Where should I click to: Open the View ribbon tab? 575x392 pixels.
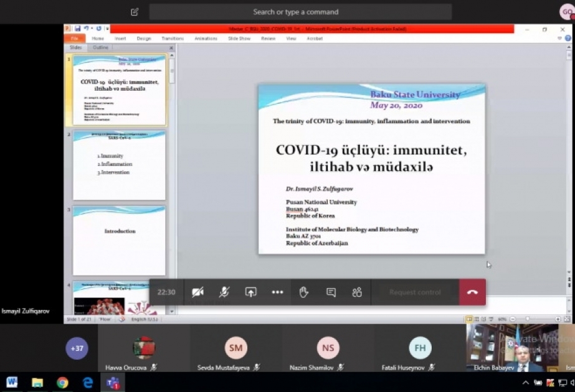(291, 38)
